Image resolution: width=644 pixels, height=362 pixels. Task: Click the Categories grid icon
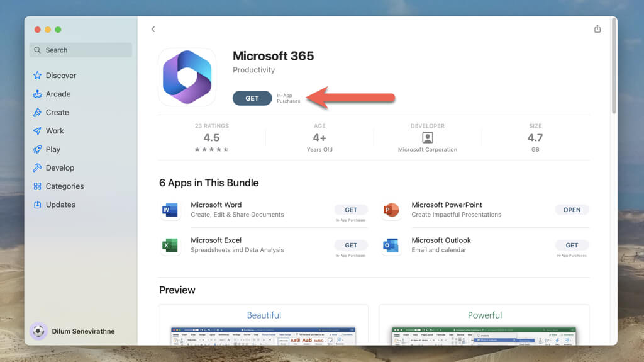(37, 186)
